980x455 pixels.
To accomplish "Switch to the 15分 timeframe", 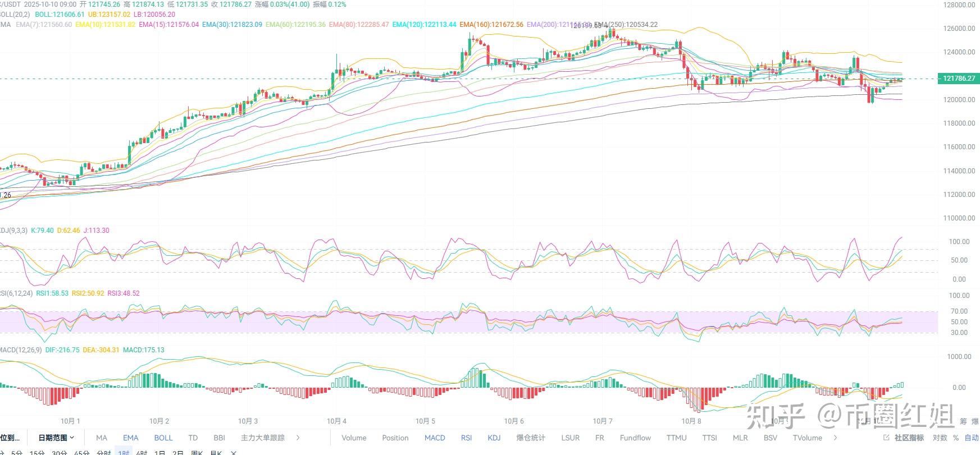I will (37, 452).
